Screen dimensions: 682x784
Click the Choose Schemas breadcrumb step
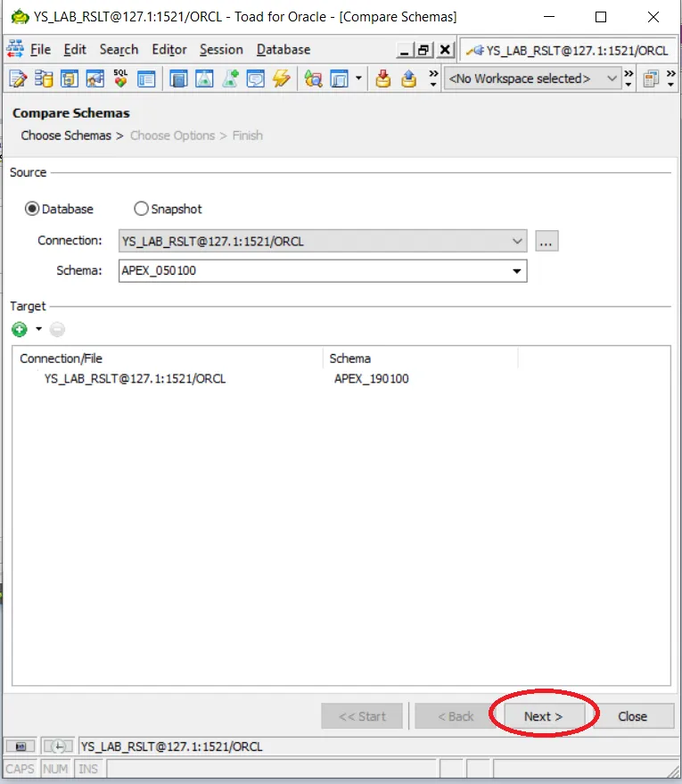pyautogui.click(x=66, y=136)
